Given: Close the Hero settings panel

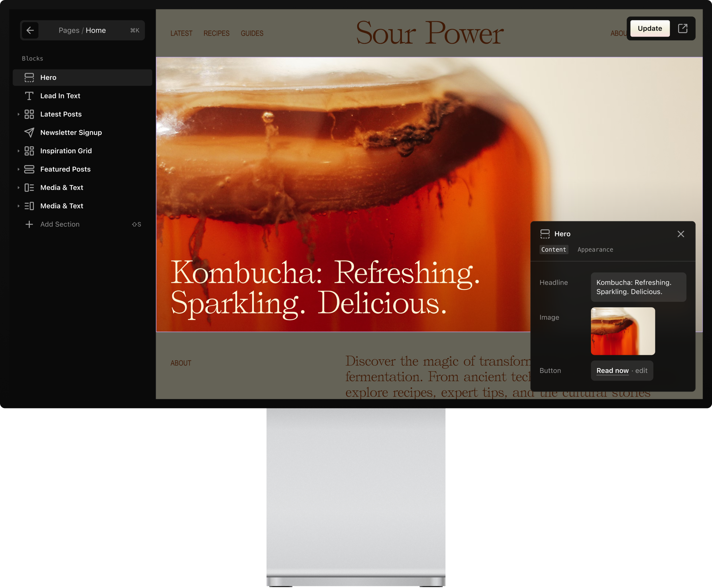Looking at the screenshot, I should 681,234.
